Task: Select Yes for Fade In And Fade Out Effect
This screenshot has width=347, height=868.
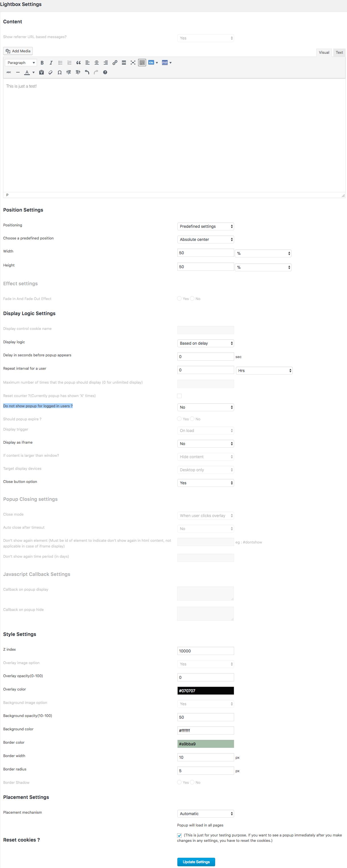Action: (179, 299)
